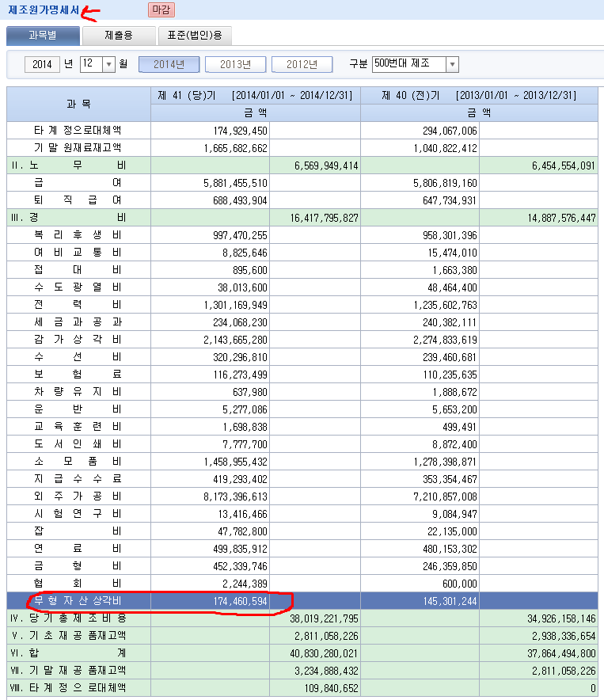Click the 제 41 (당)기 column header

pyautogui.click(x=256, y=96)
